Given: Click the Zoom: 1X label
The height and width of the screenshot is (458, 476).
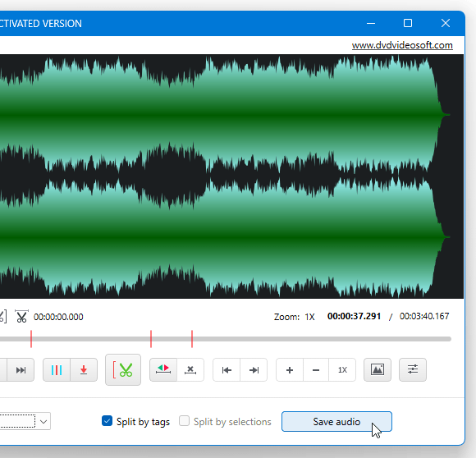Looking at the screenshot, I should 294,317.
